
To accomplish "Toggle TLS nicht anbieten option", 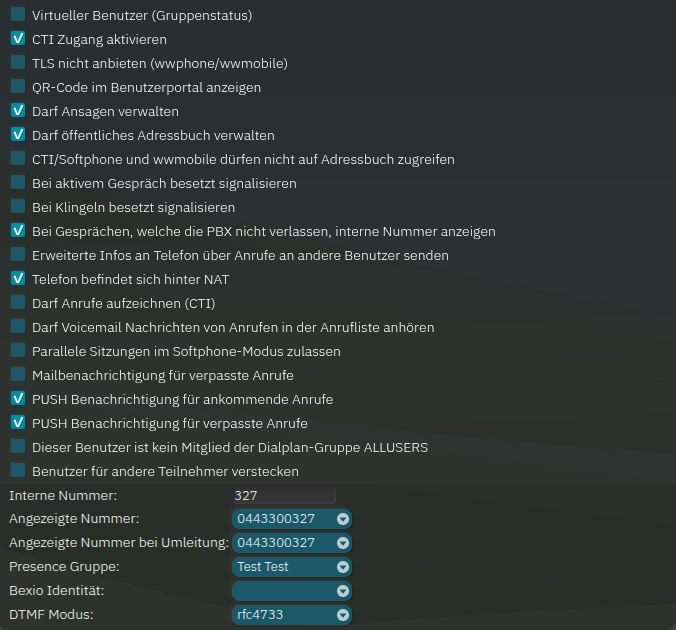I will point(18,63).
